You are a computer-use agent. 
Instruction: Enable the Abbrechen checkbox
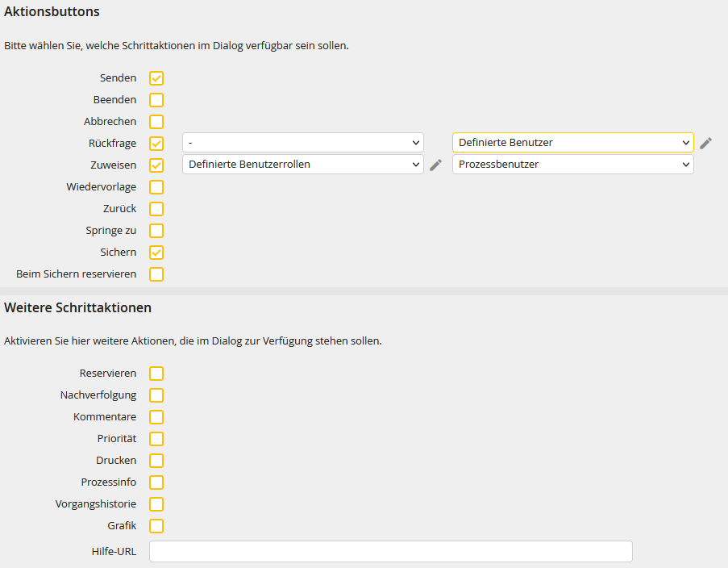(156, 122)
